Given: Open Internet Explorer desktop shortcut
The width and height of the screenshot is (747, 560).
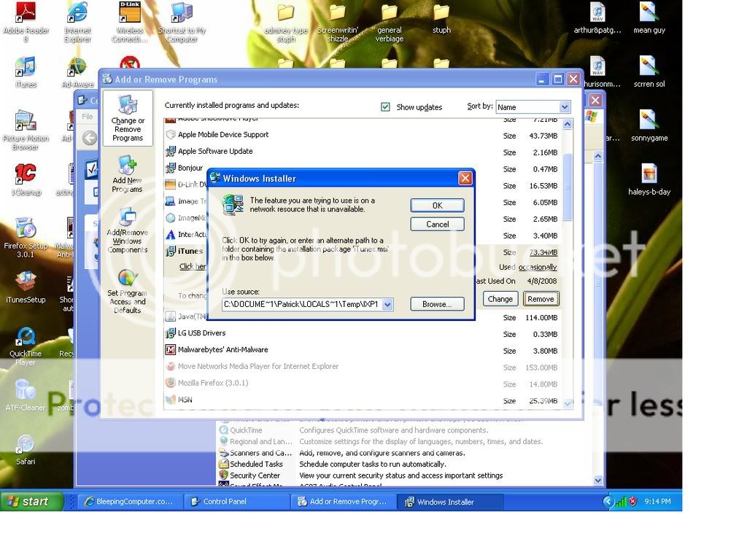Looking at the screenshot, I should pyautogui.click(x=77, y=21).
